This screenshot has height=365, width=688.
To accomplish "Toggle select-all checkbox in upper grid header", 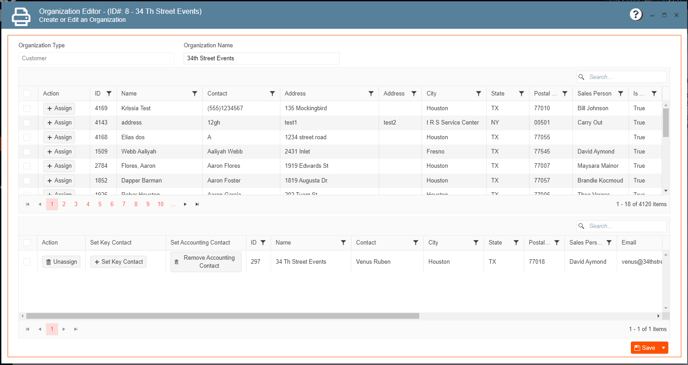I will 27,93.
